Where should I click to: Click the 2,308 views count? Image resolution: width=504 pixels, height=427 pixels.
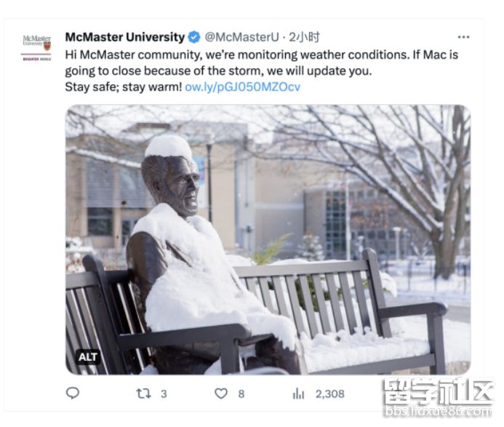[x=329, y=394]
